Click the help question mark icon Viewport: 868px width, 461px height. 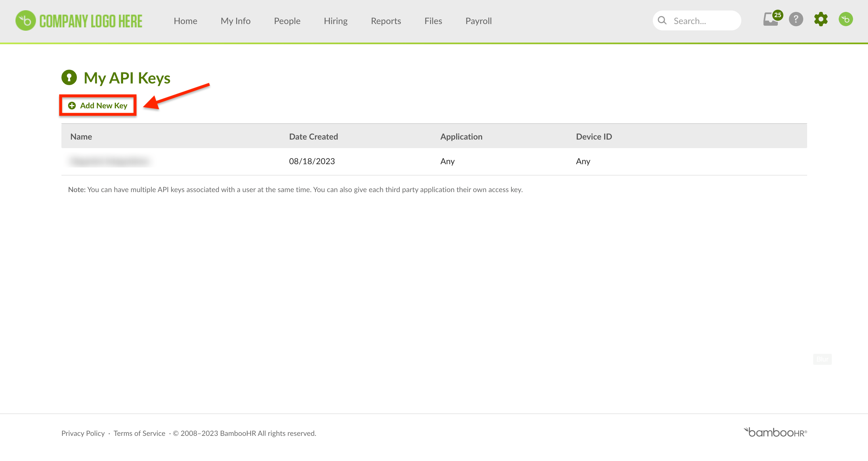coord(796,20)
